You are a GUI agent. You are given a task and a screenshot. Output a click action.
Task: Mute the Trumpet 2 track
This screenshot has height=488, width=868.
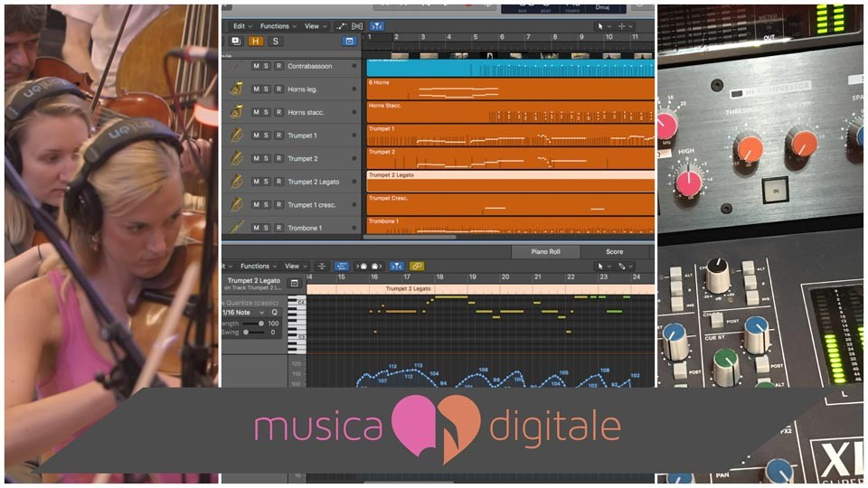click(256, 158)
